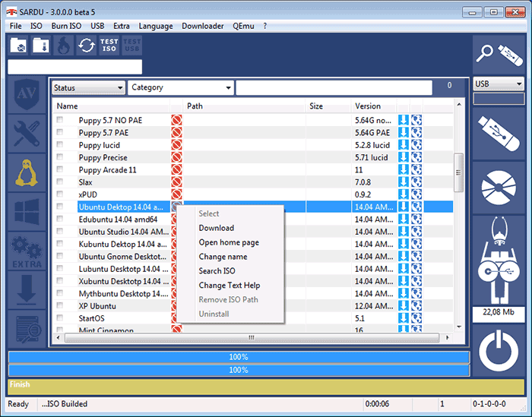Select the Puppy Precise row name
The height and width of the screenshot is (417, 532).
pos(103,158)
